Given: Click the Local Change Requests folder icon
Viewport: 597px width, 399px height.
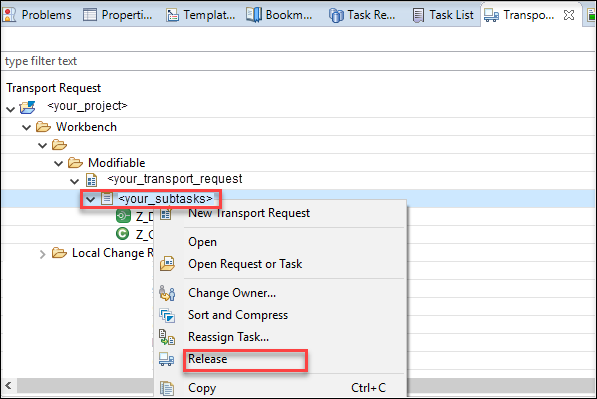Looking at the screenshot, I should coord(59,253).
